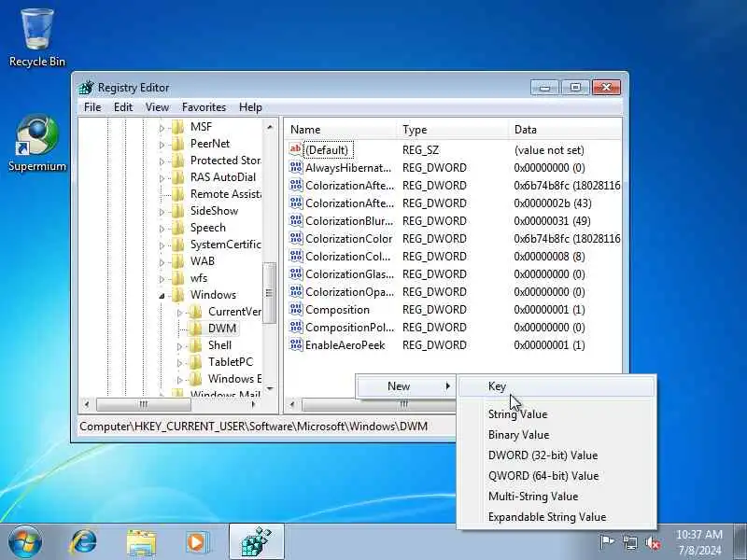The image size is (747, 560).
Task: Select the ColorizationGlas... DWORD icon
Action: pos(295,273)
